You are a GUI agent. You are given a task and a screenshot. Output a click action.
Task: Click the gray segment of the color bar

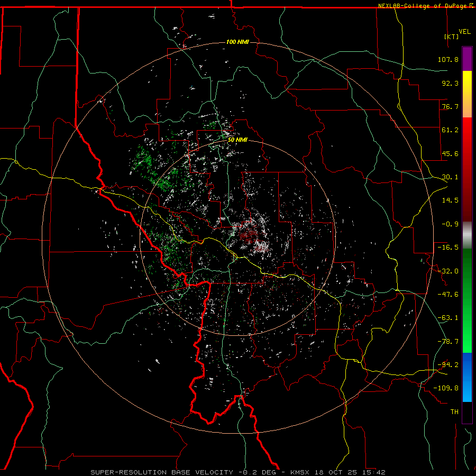(x=467, y=235)
